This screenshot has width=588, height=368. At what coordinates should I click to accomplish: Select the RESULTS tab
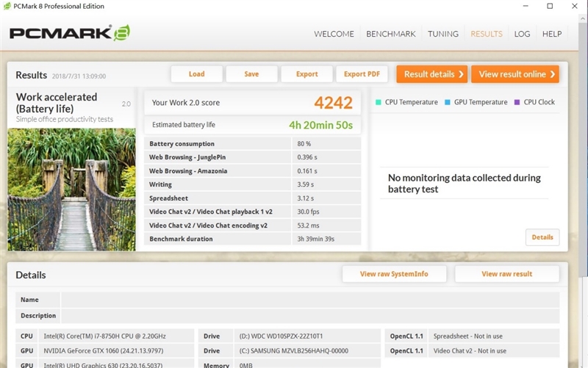[x=487, y=34]
